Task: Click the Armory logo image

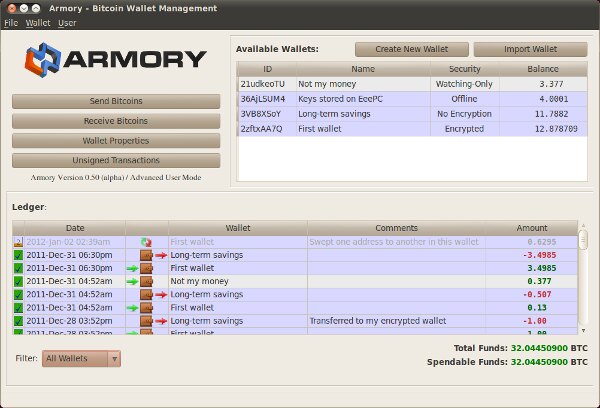Action: tap(116, 59)
